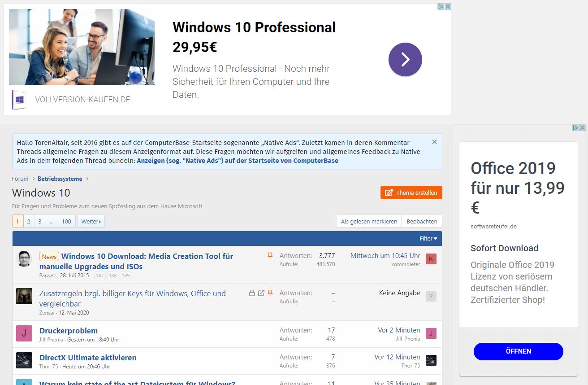Open last post Vor 2 Minuten
The image size is (588, 385).
tap(399, 330)
